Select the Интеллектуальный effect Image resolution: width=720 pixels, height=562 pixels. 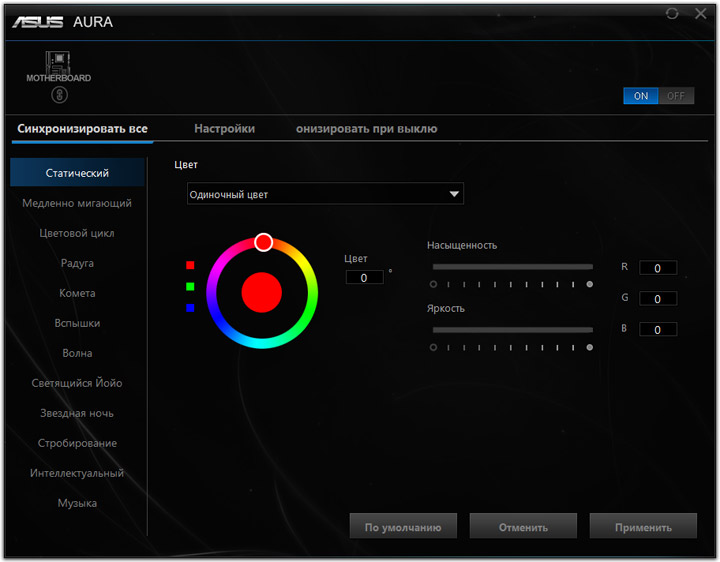pos(77,473)
